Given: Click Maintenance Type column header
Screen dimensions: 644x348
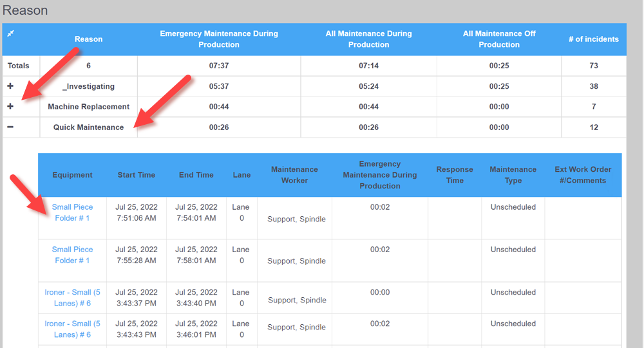Looking at the screenshot, I should click(x=513, y=175).
